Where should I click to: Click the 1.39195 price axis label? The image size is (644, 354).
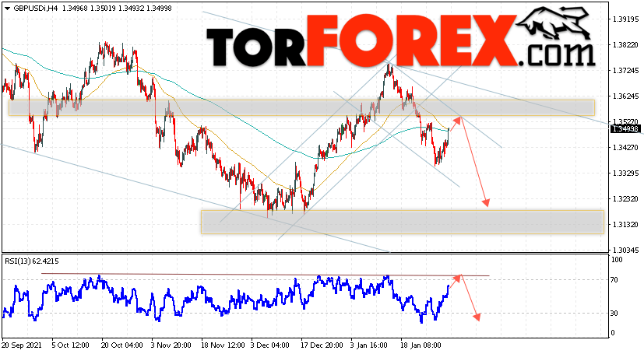[625, 19]
